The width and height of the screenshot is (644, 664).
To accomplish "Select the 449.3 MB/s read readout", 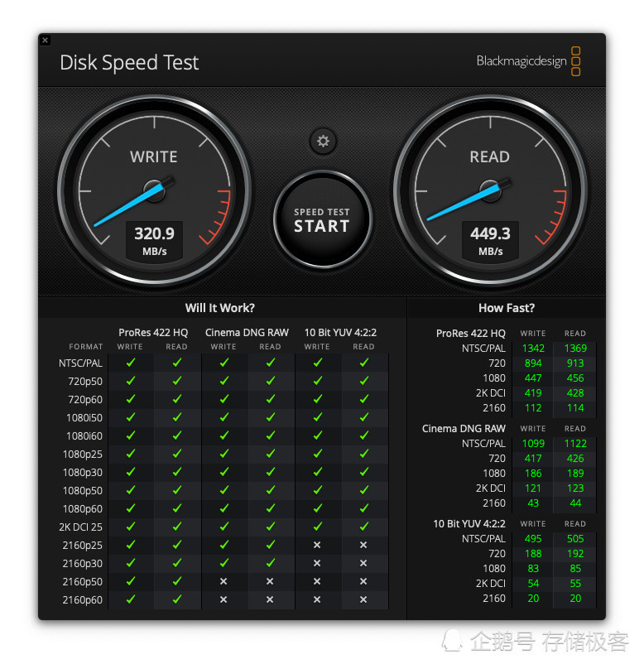I will (490, 241).
